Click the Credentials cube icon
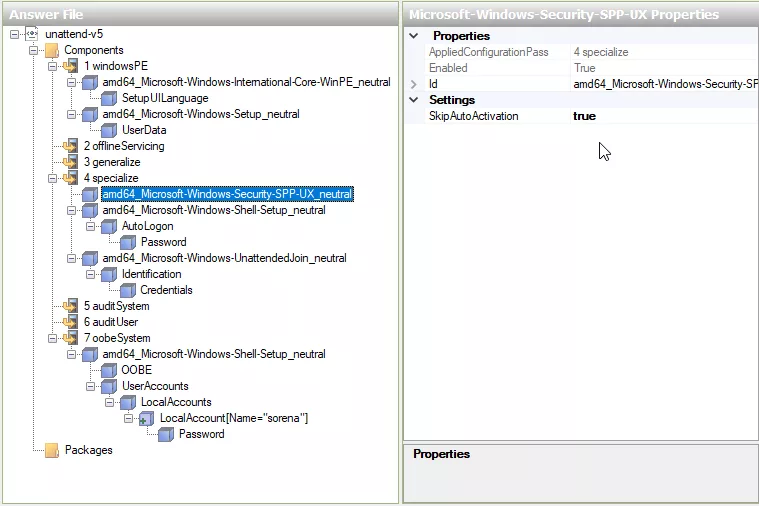759x506 pixels. pos(128,290)
